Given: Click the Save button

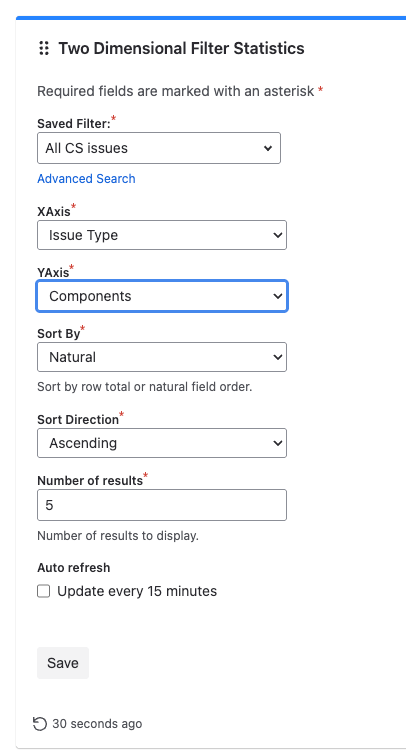Looking at the screenshot, I should click(63, 663).
